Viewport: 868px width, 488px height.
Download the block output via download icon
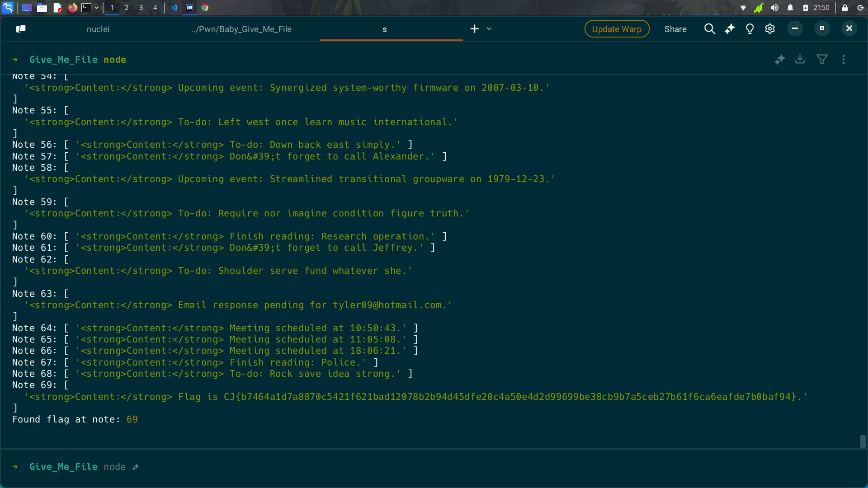(800, 59)
